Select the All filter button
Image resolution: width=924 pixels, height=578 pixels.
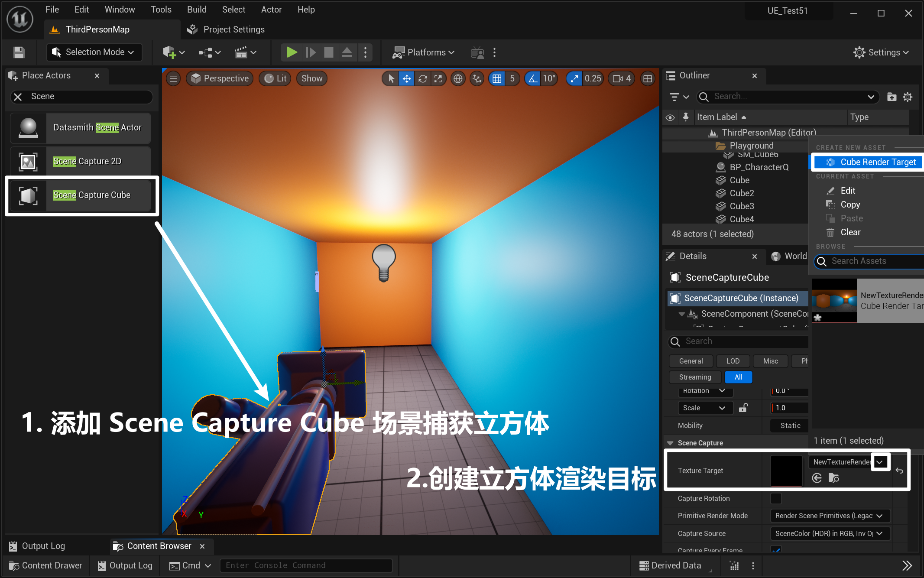[x=738, y=377]
